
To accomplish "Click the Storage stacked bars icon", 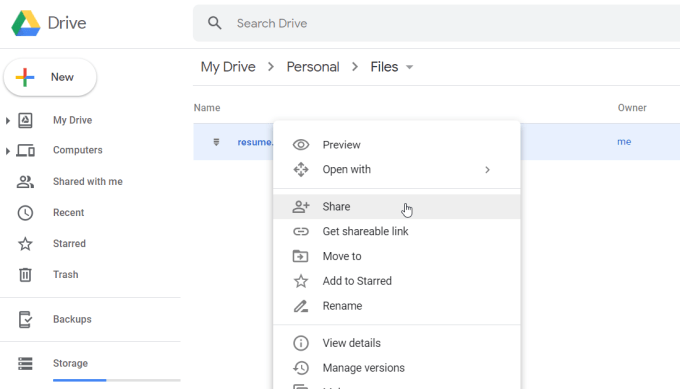I will click(25, 363).
